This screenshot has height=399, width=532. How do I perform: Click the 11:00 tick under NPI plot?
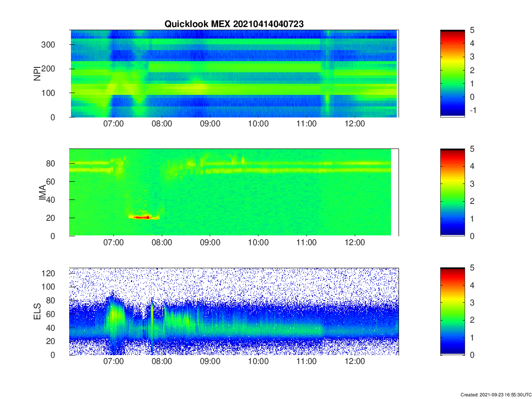306,124
